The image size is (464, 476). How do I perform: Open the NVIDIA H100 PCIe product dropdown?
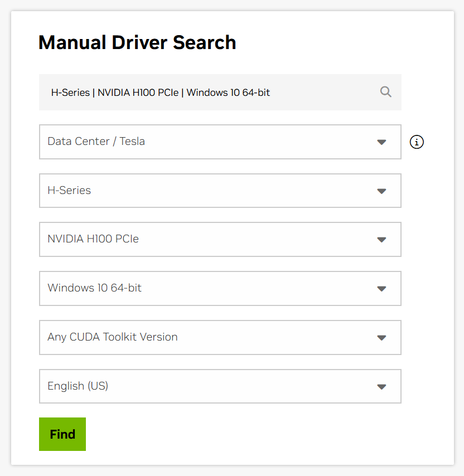[220, 240]
